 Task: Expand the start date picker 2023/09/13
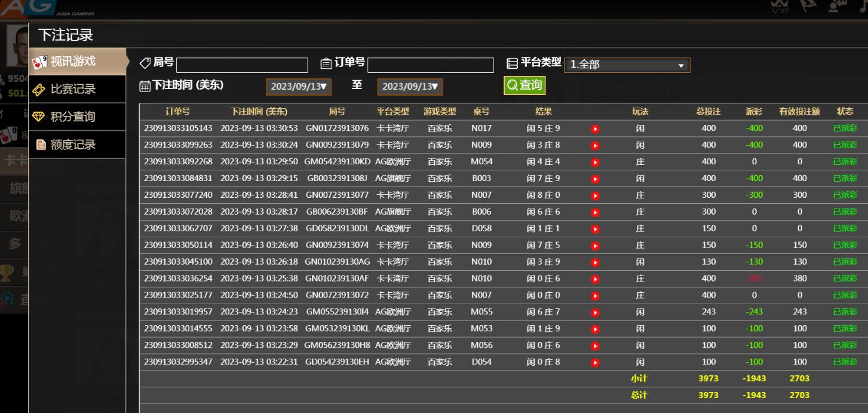tap(298, 87)
